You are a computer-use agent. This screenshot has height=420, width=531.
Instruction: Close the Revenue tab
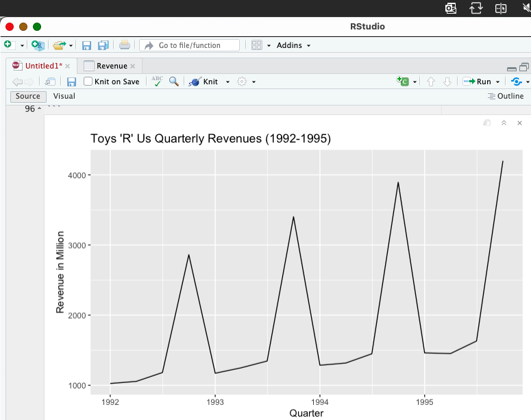click(x=133, y=66)
